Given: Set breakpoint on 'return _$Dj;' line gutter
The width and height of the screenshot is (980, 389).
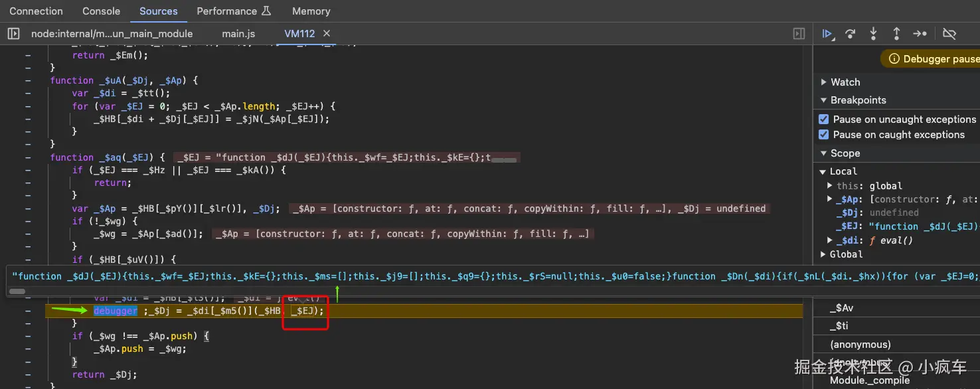Looking at the screenshot, I should (x=28, y=374).
